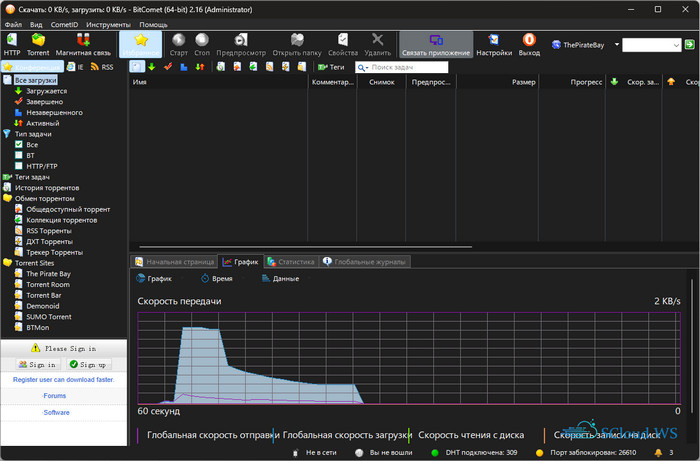Open the Файл menu
This screenshot has width=700, height=461.
pyautogui.click(x=13, y=25)
